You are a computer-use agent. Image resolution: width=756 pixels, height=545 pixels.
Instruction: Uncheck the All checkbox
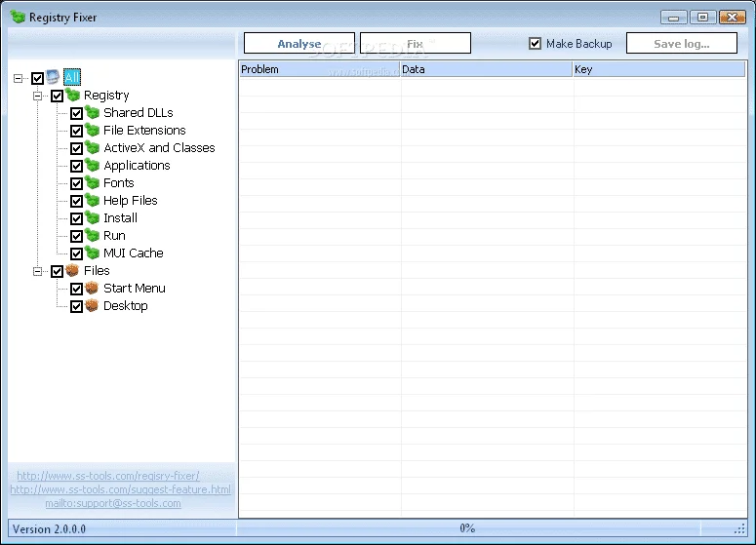click(38, 78)
